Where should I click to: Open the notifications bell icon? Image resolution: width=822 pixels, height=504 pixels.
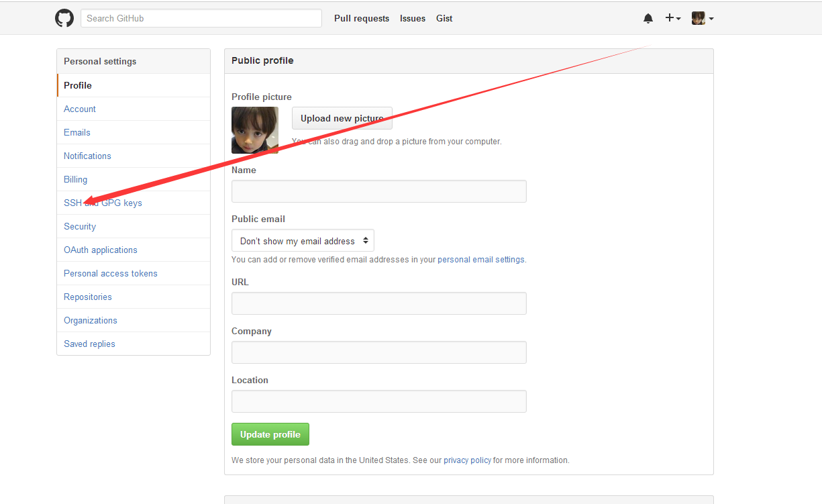coord(648,18)
